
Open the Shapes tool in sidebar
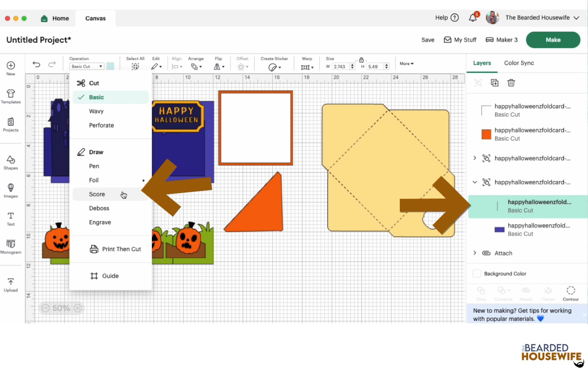11,162
